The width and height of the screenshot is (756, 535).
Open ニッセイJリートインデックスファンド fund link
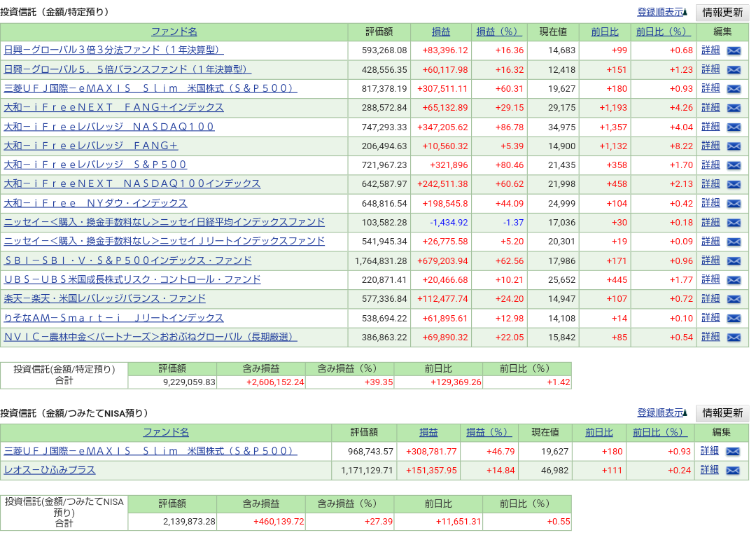[x=164, y=241]
